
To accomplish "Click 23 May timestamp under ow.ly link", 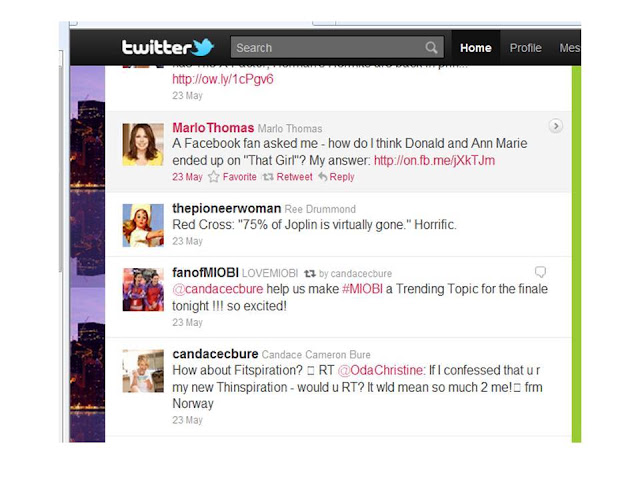I will 187,95.
